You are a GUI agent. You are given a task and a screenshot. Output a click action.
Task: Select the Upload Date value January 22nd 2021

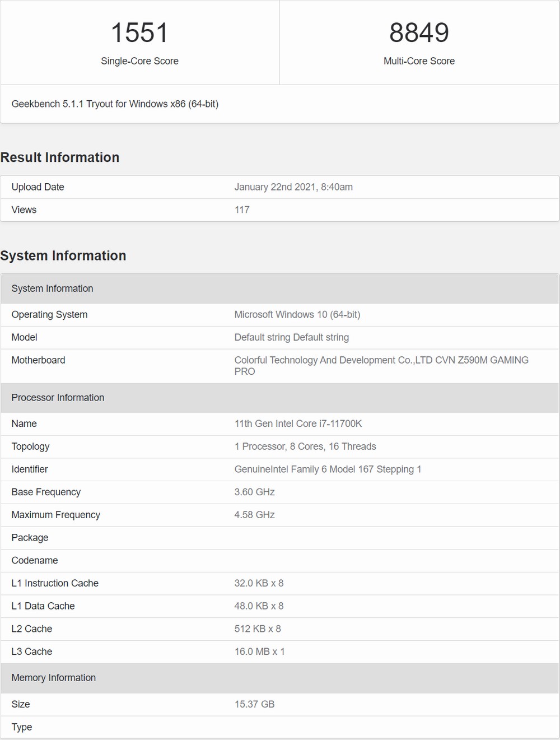click(x=293, y=187)
